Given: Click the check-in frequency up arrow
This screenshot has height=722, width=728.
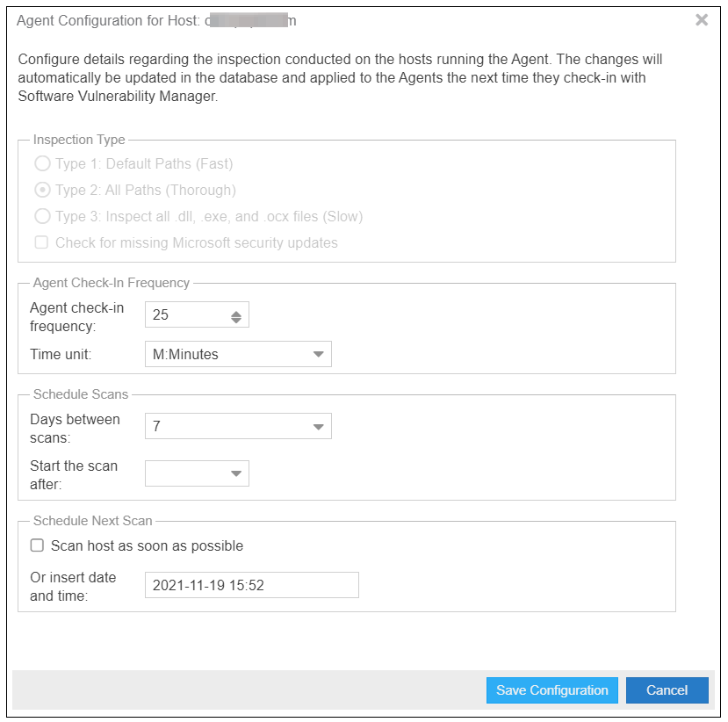Looking at the screenshot, I should coord(235,312).
